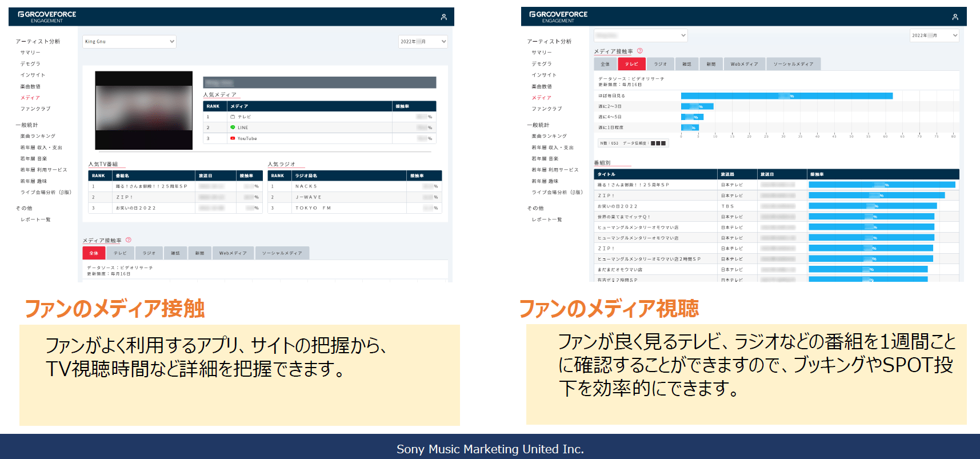Click the GrooveForce logo above the King Gnu dashboard

click(x=47, y=17)
